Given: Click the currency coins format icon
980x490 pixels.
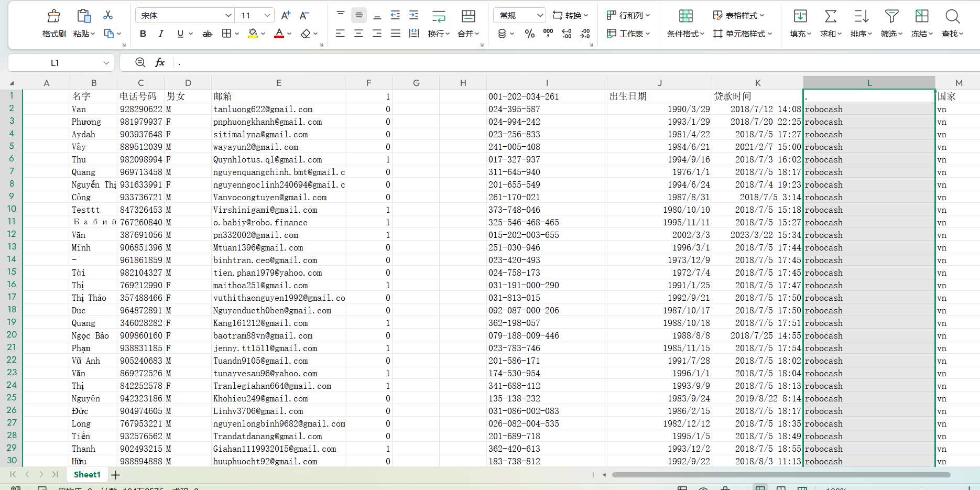Looking at the screenshot, I should click(x=502, y=34).
